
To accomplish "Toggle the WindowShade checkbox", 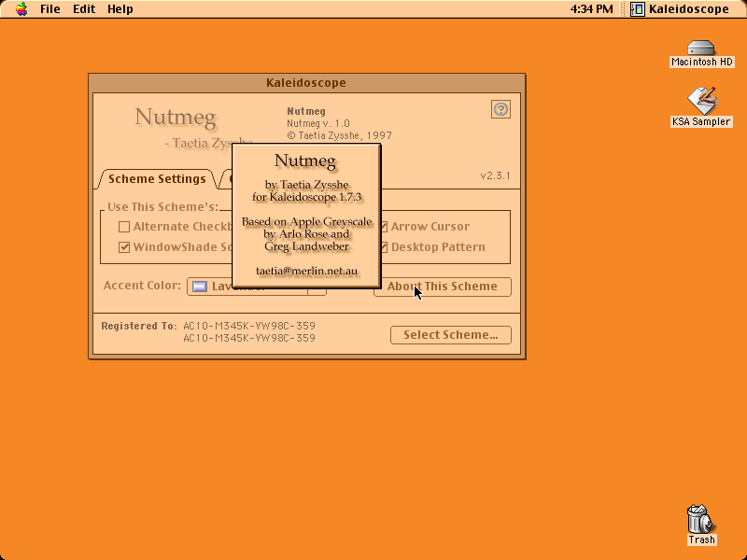I will point(124,247).
